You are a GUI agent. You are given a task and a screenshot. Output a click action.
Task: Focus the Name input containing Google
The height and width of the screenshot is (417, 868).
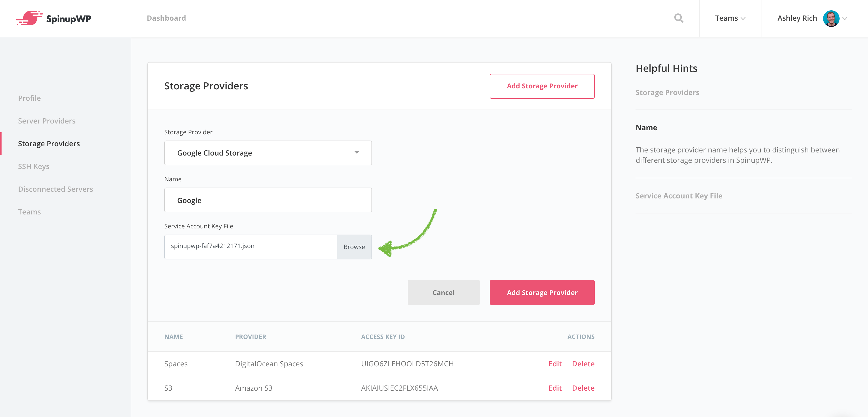(268, 200)
